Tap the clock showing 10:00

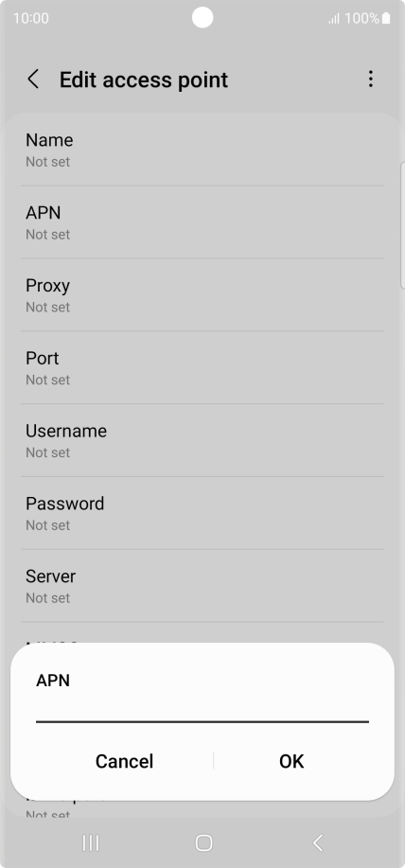pos(31,18)
